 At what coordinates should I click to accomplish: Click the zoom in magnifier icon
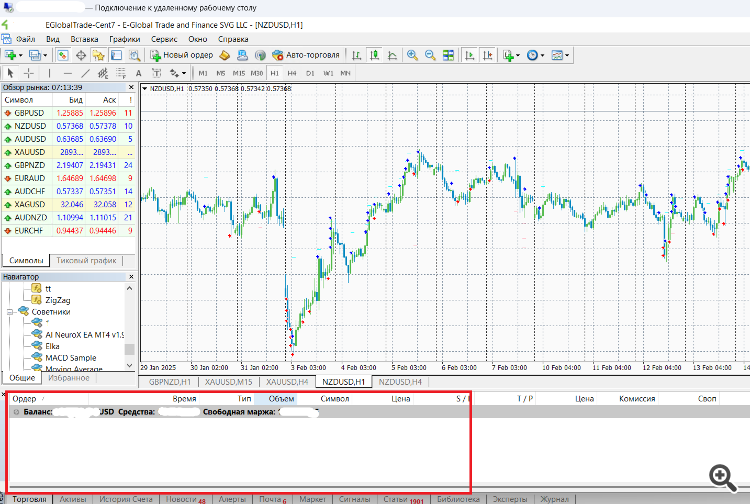pyautogui.click(x=411, y=55)
